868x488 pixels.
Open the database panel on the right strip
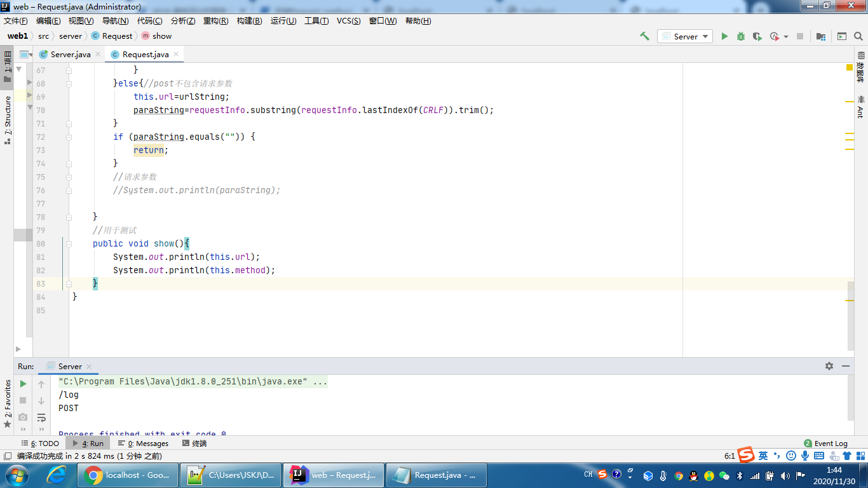tap(860, 68)
